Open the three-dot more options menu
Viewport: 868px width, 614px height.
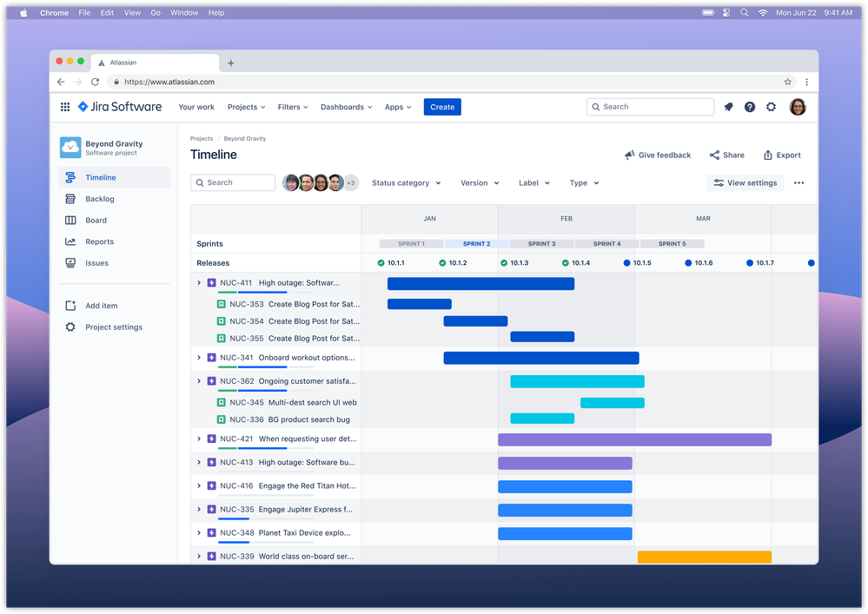[x=798, y=183]
